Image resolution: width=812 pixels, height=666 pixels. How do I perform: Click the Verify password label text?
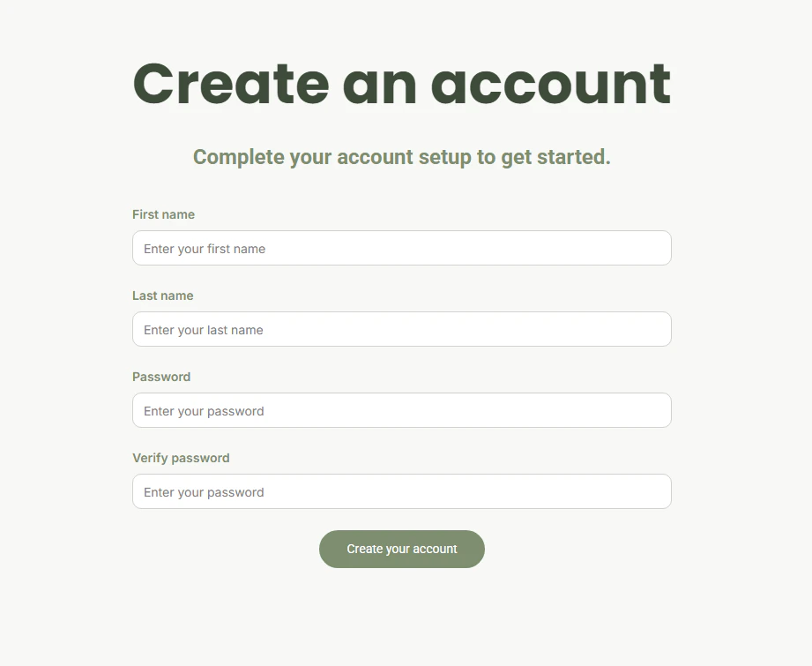181,458
